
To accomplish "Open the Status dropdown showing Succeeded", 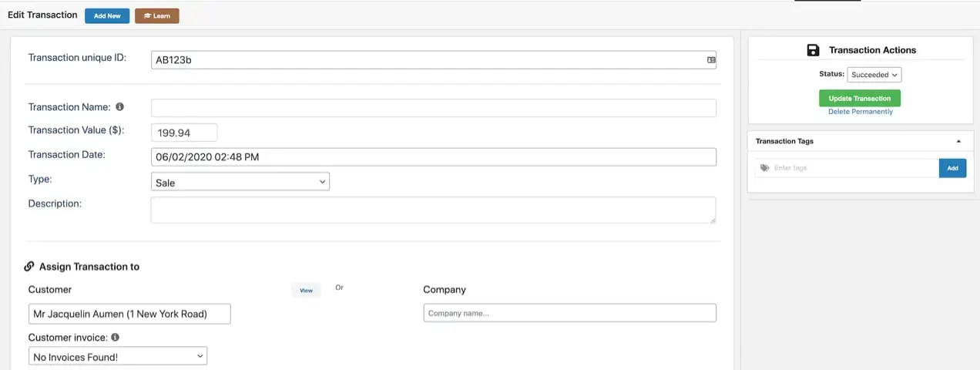I will [x=874, y=75].
